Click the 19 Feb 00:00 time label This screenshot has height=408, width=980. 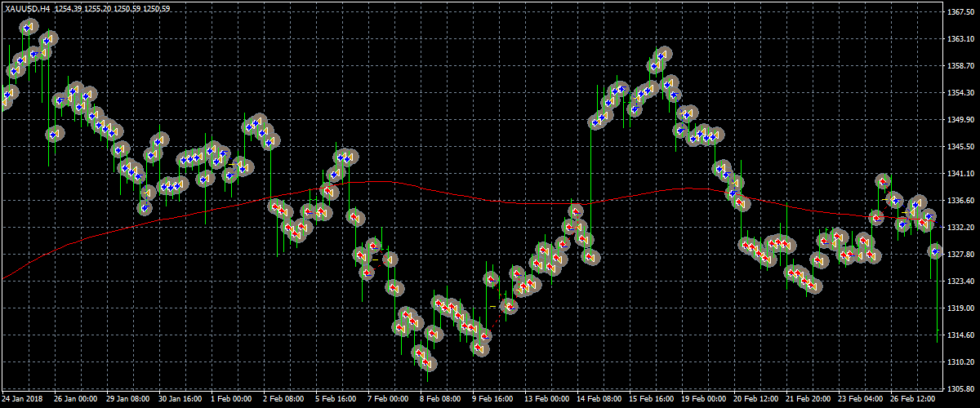click(703, 400)
